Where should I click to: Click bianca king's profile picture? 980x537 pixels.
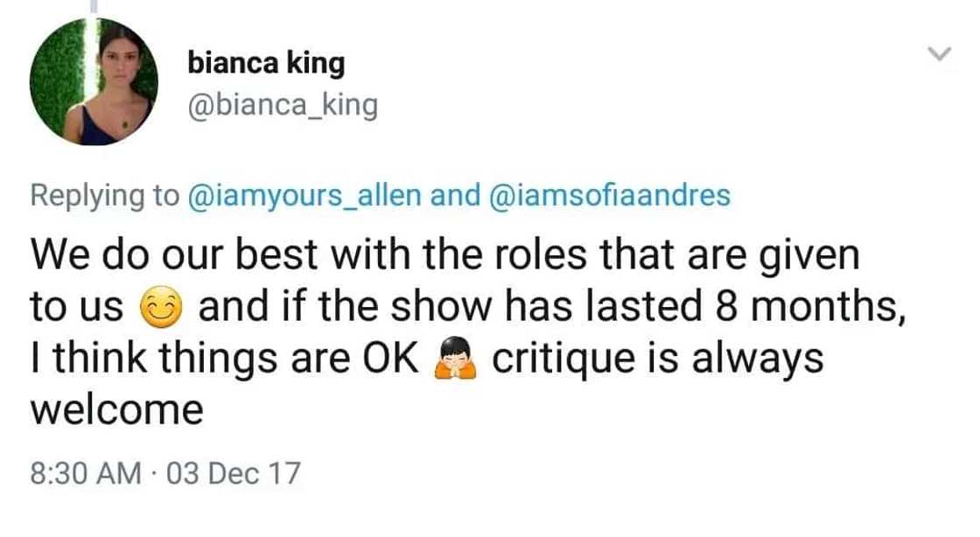94,82
